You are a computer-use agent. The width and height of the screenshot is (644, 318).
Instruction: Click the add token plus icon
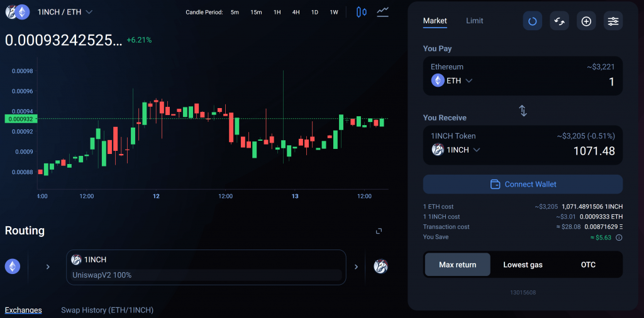pos(587,21)
